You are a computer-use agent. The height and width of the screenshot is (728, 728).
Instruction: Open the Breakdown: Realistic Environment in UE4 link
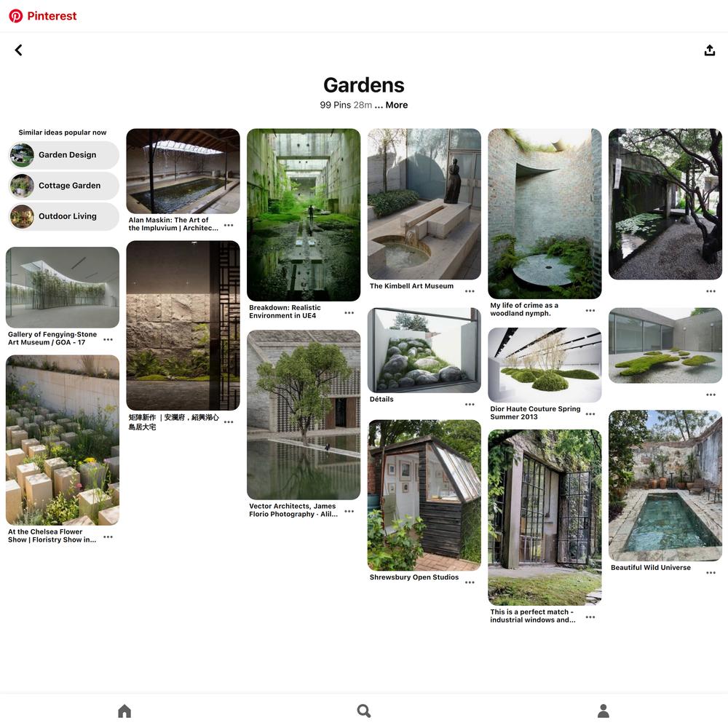(x=285, y=312)
